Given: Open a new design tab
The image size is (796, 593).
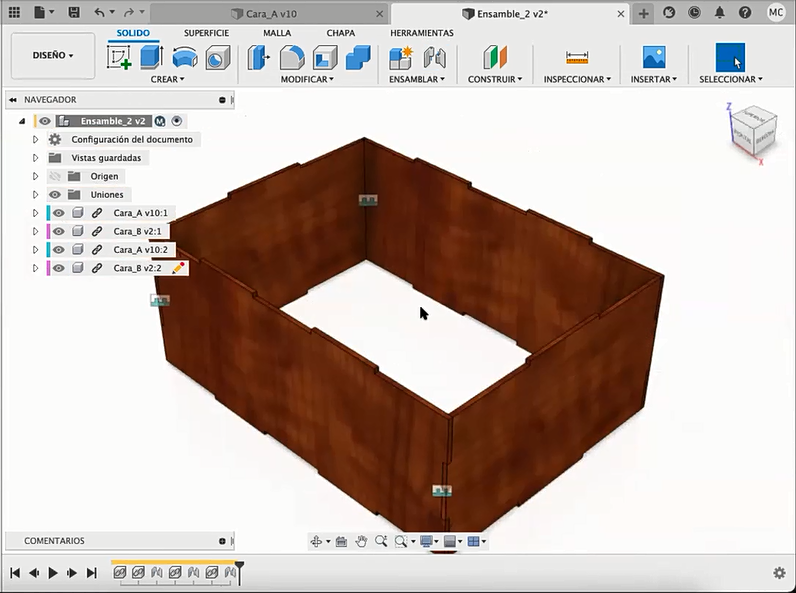Looking at the screenshot, I should point(643,13).
